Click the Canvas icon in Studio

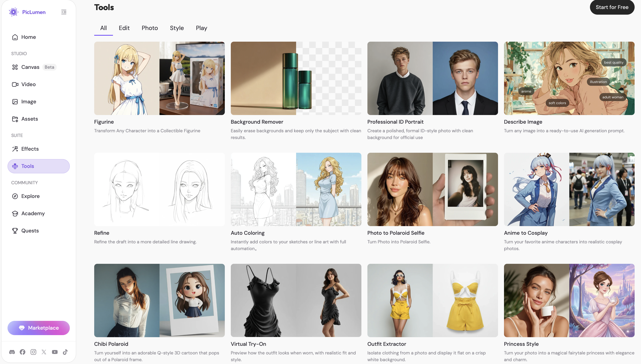point(15,67)
